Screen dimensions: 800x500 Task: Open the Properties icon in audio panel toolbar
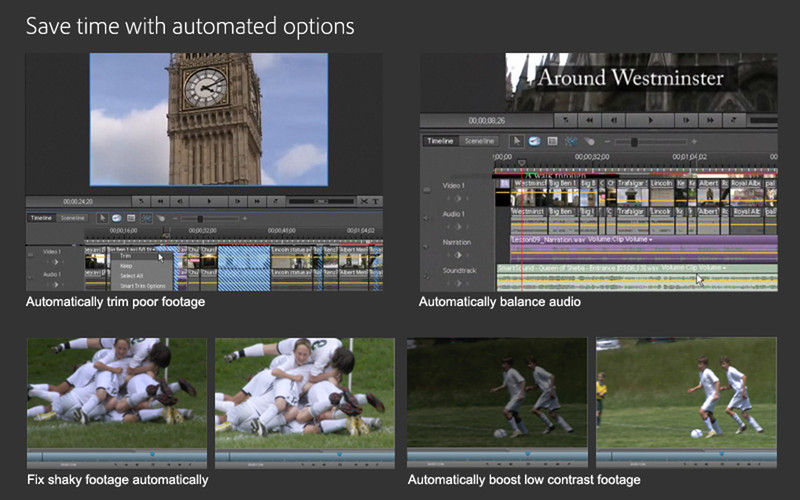point(552,141)
